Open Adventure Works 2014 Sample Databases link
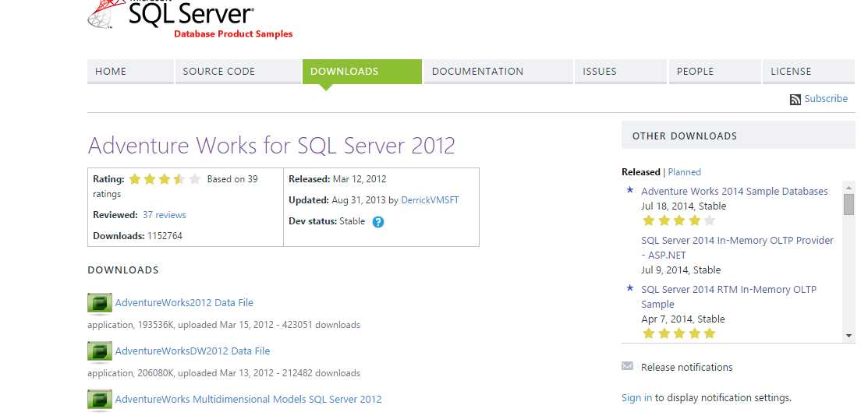The height and width of the screenshot is (416, 868). [x=735, y=192]
